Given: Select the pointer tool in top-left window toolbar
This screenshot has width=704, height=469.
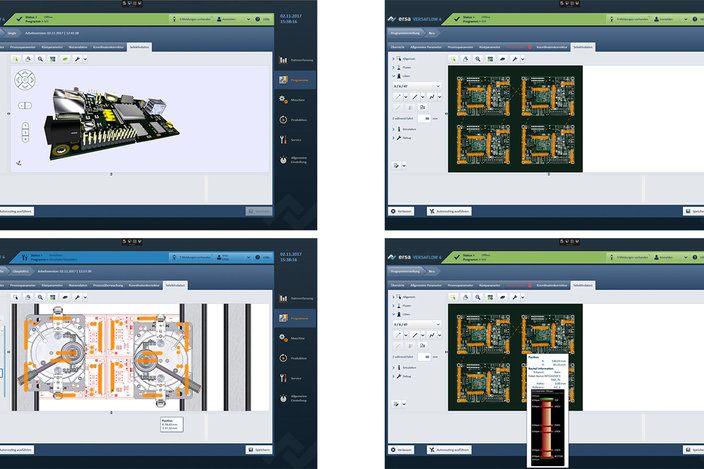Looking at the screenshot, I should pos(16,59).
